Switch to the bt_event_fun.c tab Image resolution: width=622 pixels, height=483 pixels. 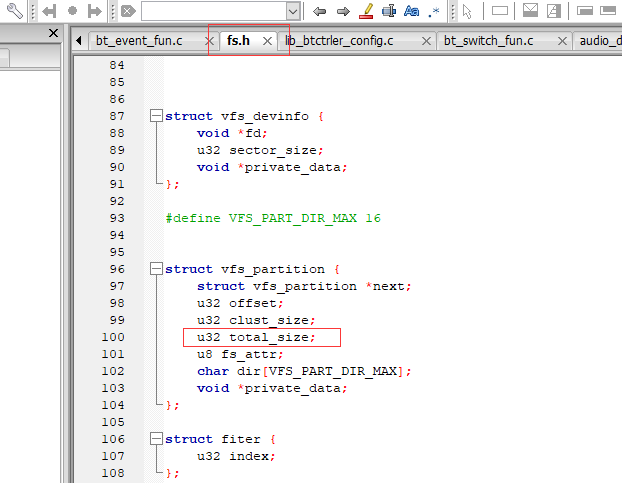139,41
